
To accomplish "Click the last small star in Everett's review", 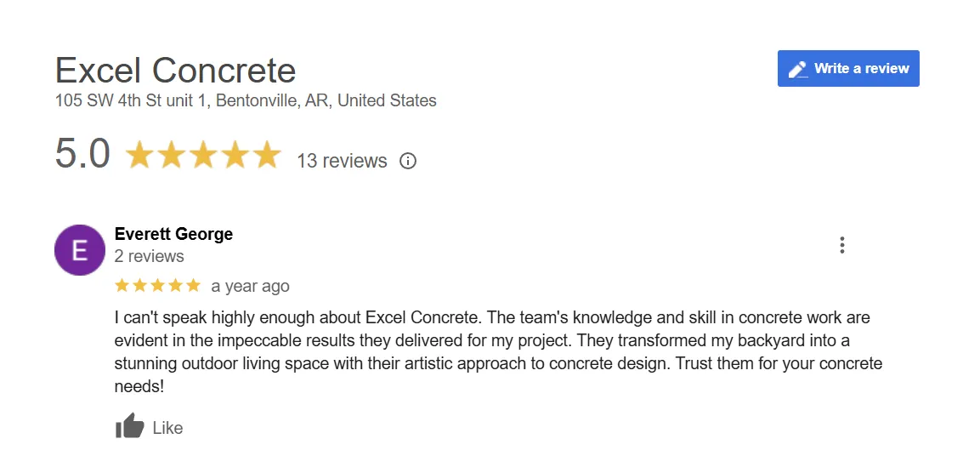I will pos(193,285).
